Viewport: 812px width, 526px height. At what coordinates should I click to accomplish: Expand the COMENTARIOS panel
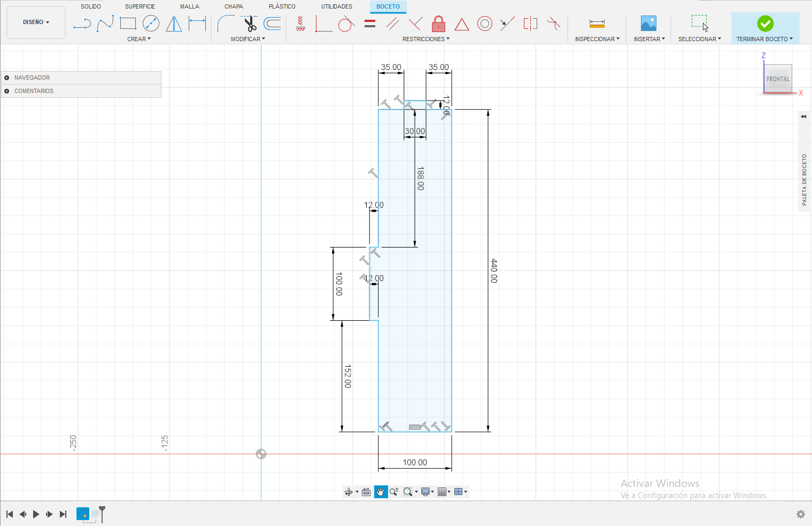tap(7, 91)
